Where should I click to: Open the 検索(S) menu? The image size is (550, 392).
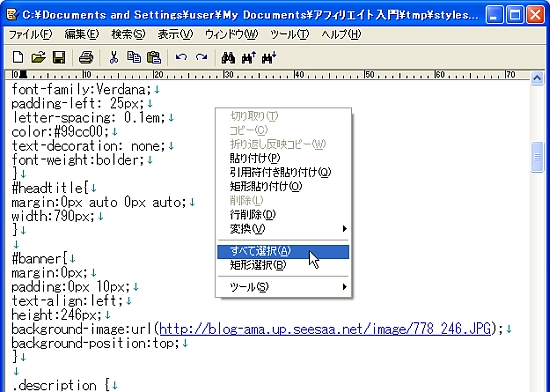pyautogui.click(x=128, y=34)
